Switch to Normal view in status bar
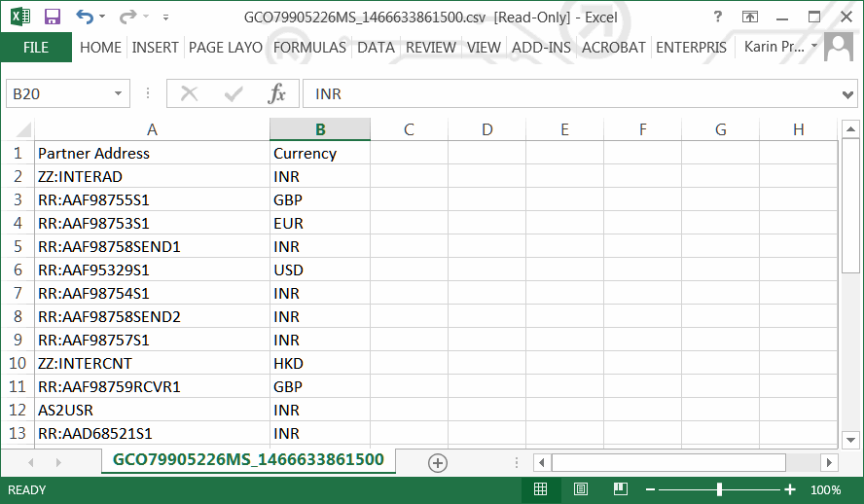Screen dimensions: 864x504 point(541,489)
